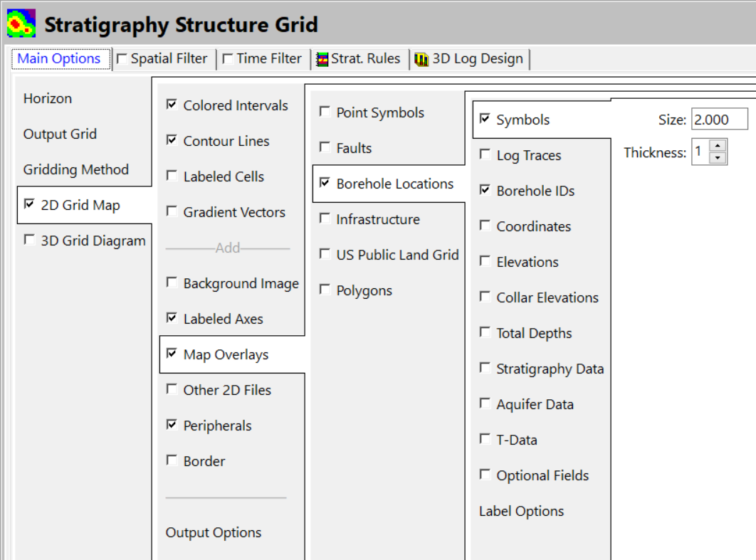
Task: Open the Strat. Rules tab
Action: pos(358,59)
